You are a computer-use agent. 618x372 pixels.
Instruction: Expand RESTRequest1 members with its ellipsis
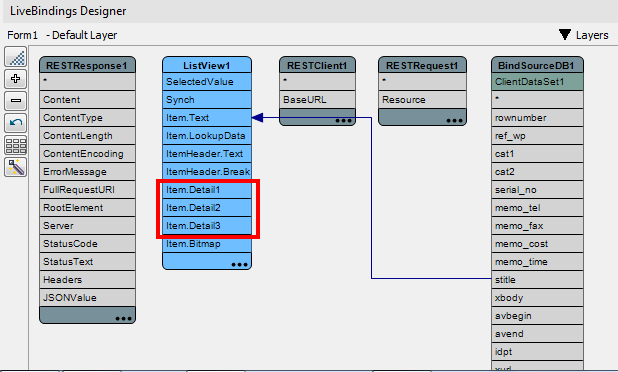coord(454,121)
